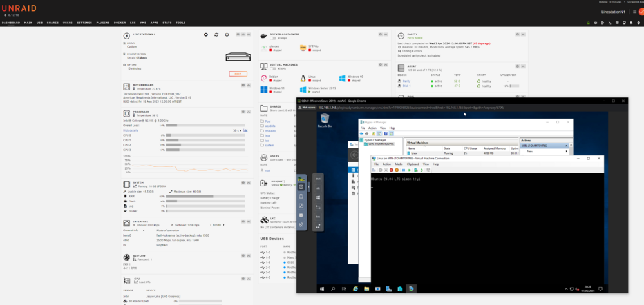This screenshot has height=305, width=644.
Task: Click the Windows 10 VM icon
Action: (343, 78)
